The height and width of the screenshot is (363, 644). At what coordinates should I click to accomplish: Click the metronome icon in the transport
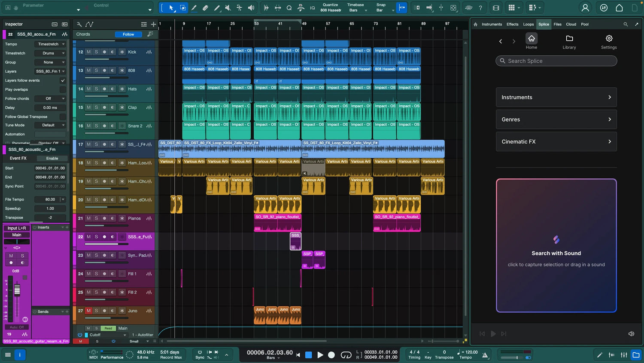pyautogui.click(x=485, y=355)
